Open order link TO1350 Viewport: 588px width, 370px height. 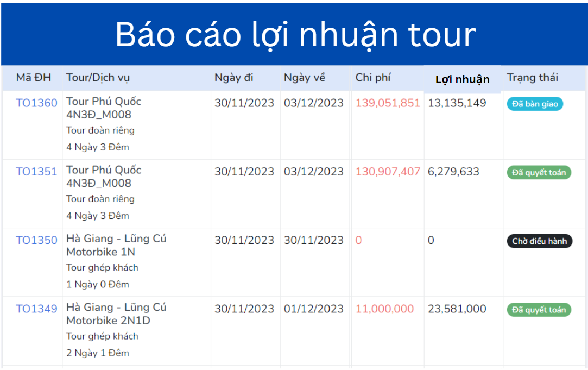[36, 240]
